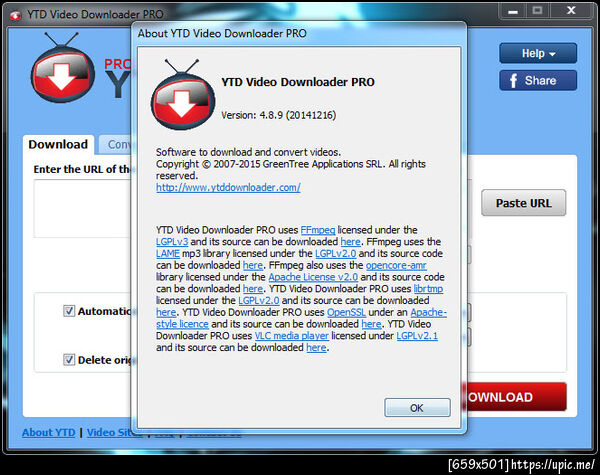
Task: Click the YTD logo in main window
Action: click(62, 68)
